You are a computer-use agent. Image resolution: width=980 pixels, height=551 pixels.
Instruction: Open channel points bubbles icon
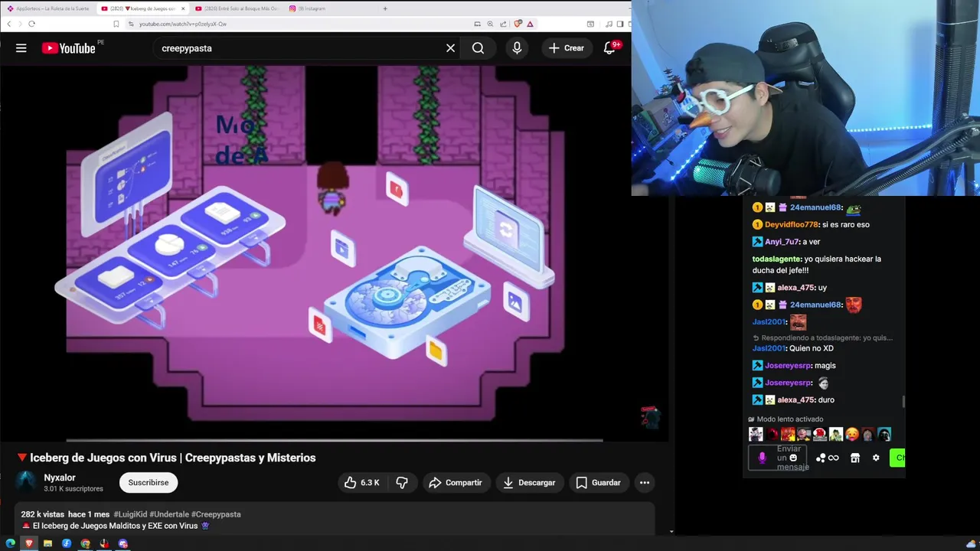coord(821,458)
